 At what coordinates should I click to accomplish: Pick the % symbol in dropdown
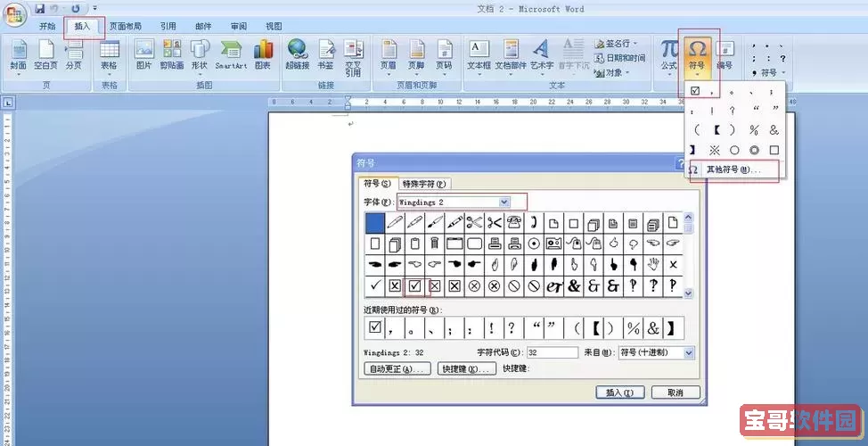pyautogui.click(x=754, y=130)
